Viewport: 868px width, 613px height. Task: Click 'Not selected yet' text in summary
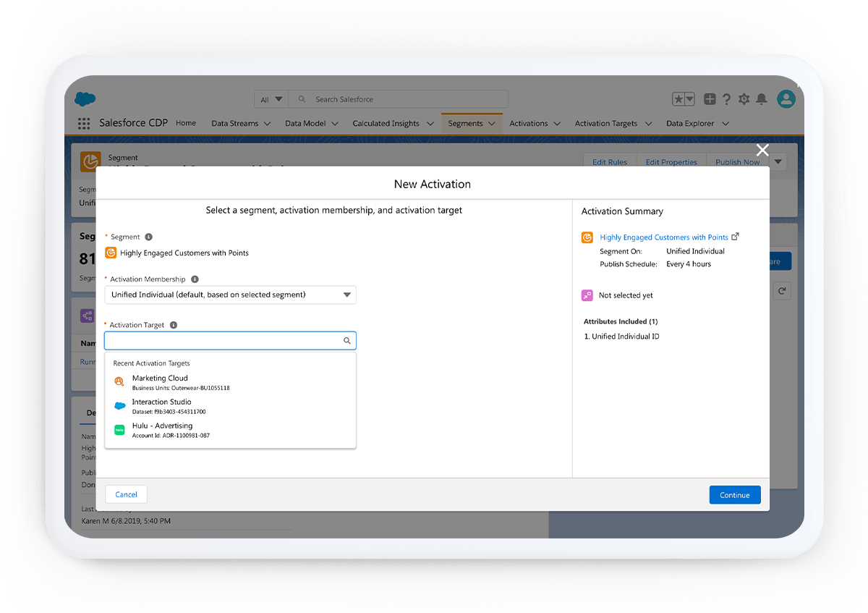point(626,295)
